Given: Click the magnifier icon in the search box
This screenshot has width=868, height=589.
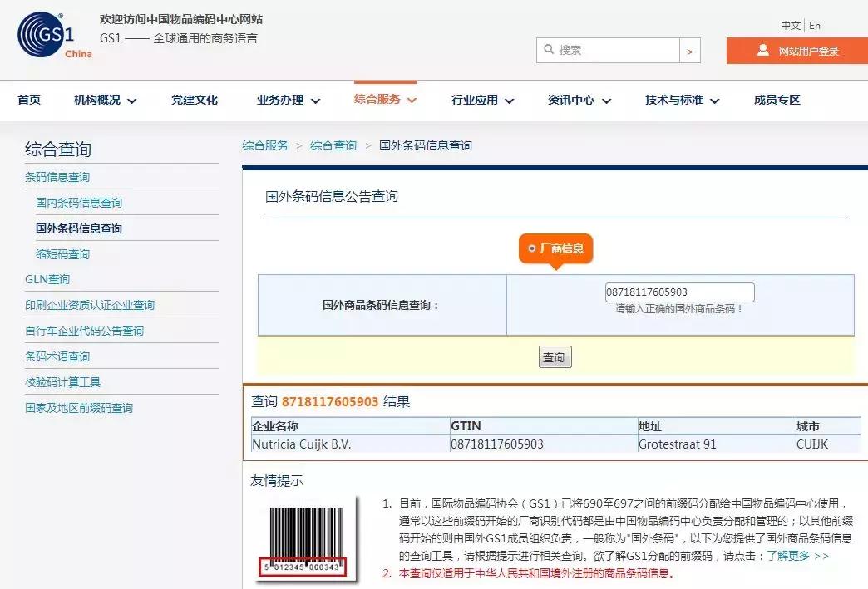Looking at the screenshot, I should pos(549,50).
